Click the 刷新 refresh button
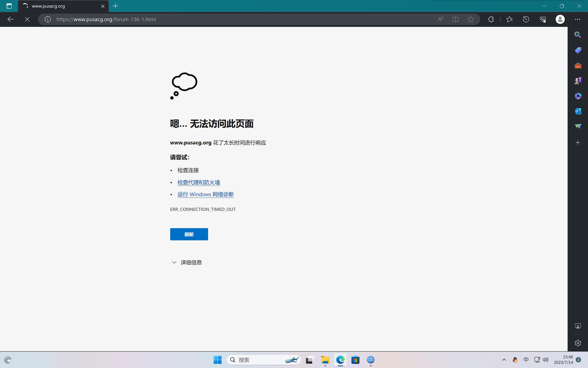The image size is (588, 368). tap(189, 234)
